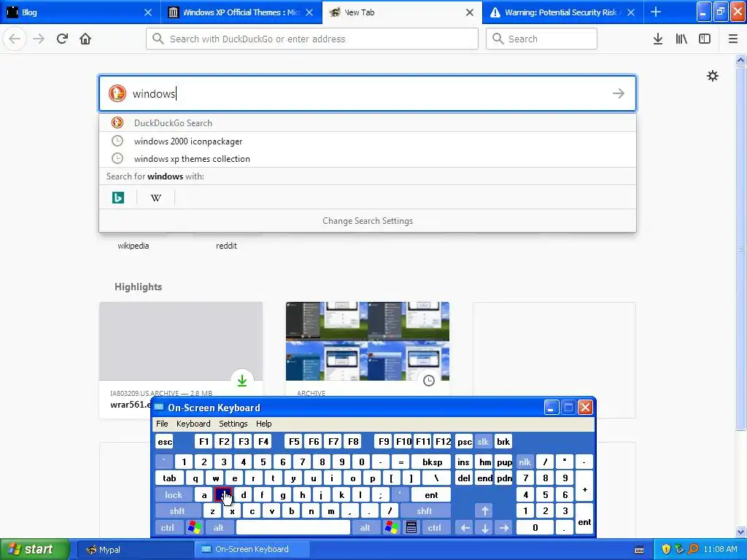747x560 pixels.
Task: Click the toolbar Search box
Action: pos(541,39)
